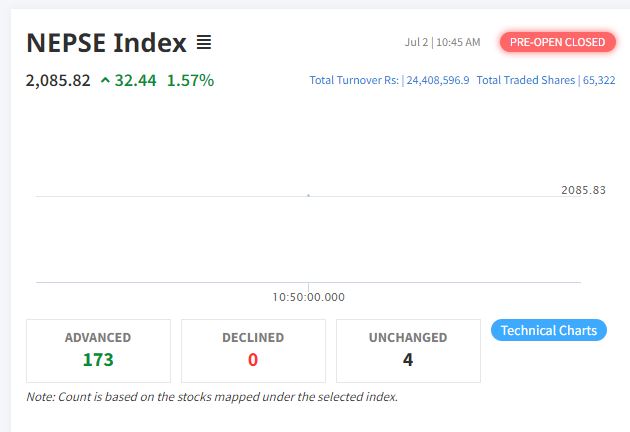Click the note about mapped stocks
Screen dimensions: 630x432
click(212, 397)
